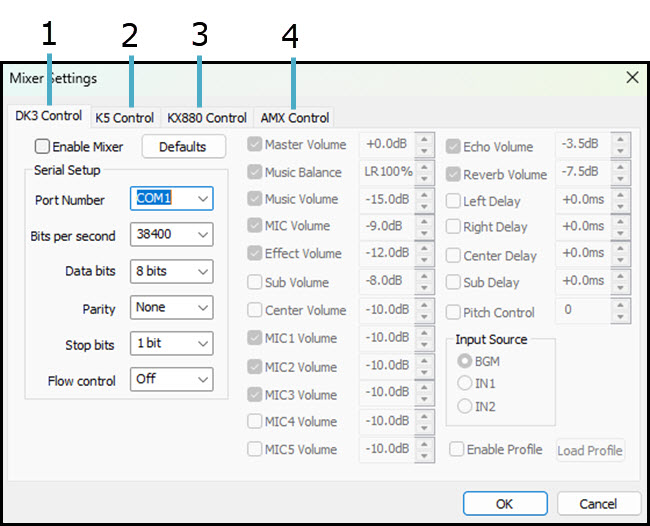The height and width of the screenshot is (526, 650).
Task: Choose the IN2 input source radio
Action: point(465,406)
